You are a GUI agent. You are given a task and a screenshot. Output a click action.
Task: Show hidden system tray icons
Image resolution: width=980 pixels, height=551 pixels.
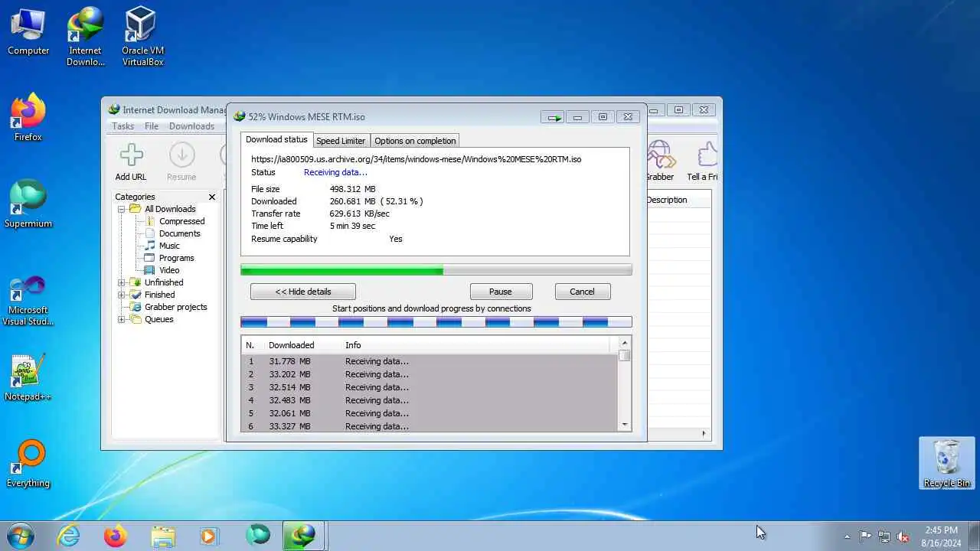point(847,536)
